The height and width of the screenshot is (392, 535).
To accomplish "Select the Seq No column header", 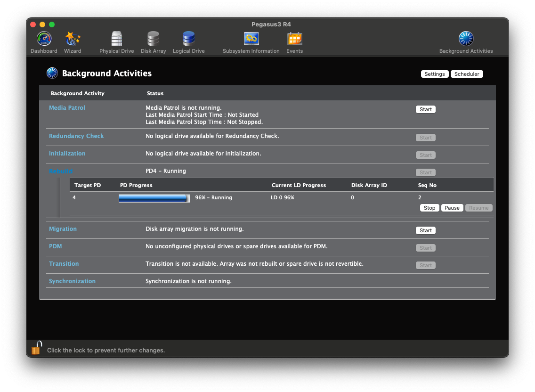I will tap(427, 185).
